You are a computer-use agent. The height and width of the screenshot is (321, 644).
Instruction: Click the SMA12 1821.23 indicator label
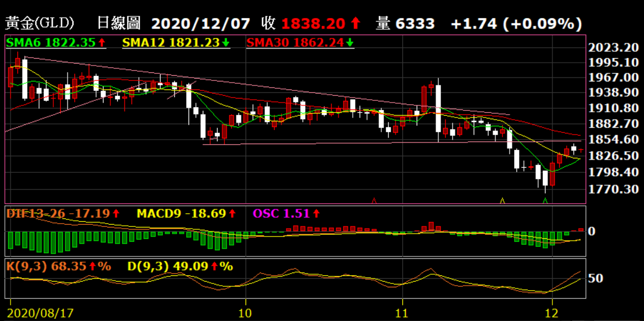[171, 42]
